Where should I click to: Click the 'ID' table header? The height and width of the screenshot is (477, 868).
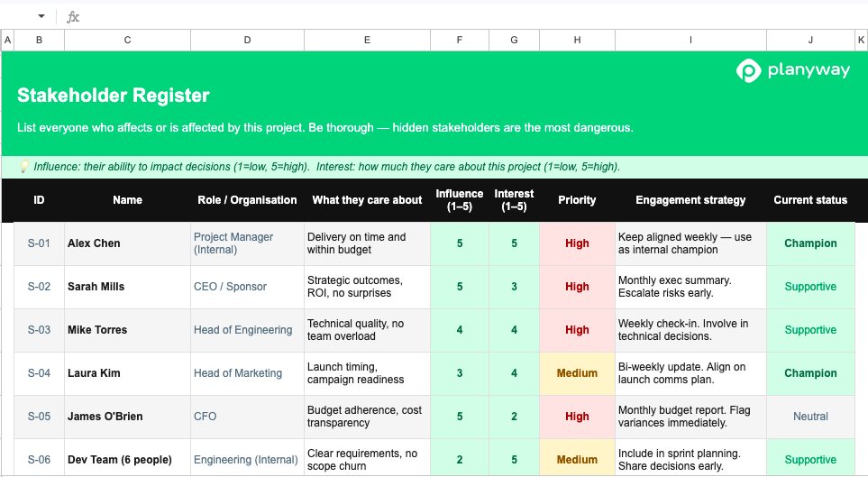pyautogui.click(x=39, y=200)
